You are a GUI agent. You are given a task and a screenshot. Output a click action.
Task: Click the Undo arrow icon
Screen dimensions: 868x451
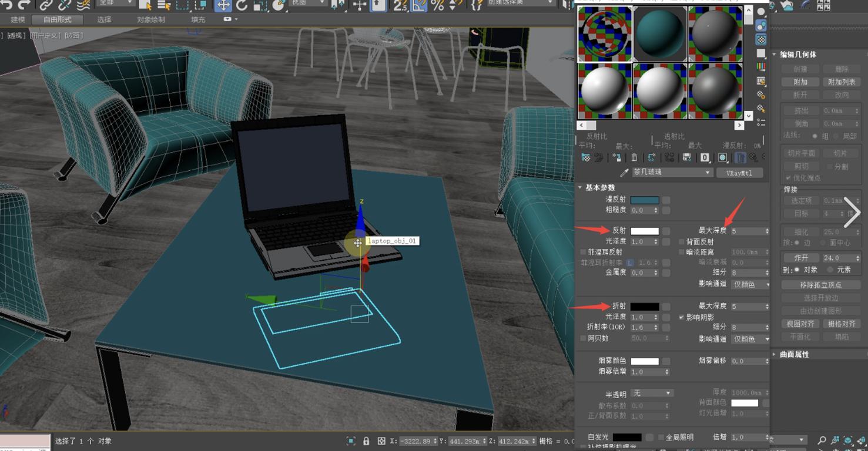coord(8,5)
